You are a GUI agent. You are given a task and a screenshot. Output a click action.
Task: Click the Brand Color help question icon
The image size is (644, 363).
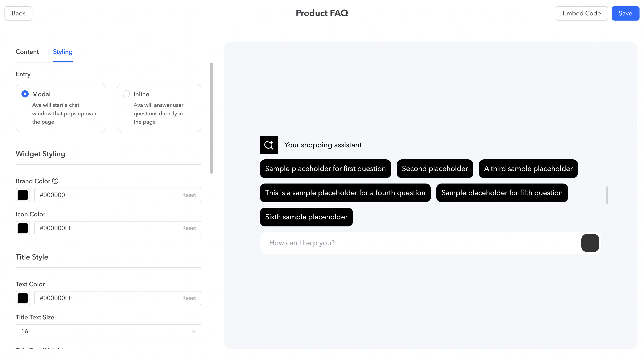(x=55, y=181)
